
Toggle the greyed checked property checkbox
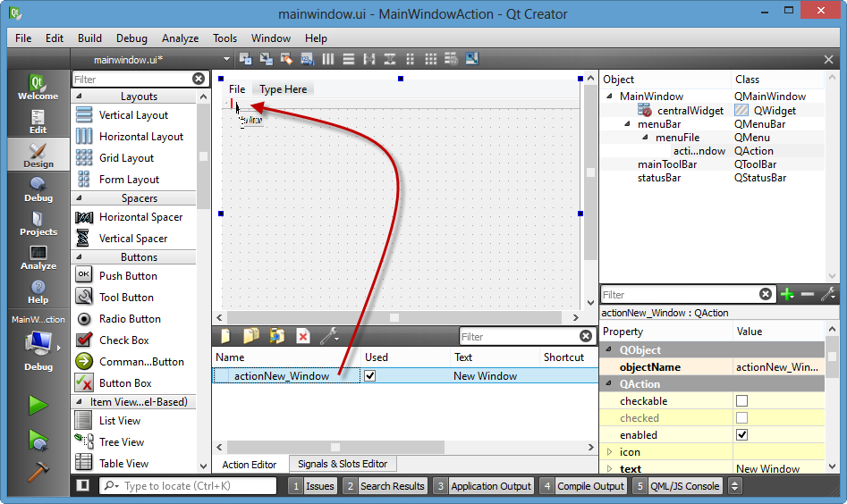point(741,417)
